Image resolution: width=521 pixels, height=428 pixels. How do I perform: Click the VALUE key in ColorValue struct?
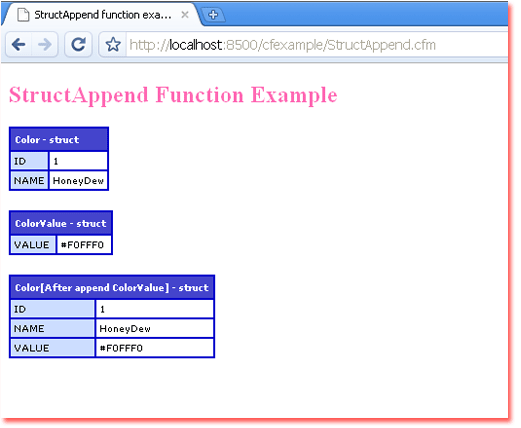(33, 245)
